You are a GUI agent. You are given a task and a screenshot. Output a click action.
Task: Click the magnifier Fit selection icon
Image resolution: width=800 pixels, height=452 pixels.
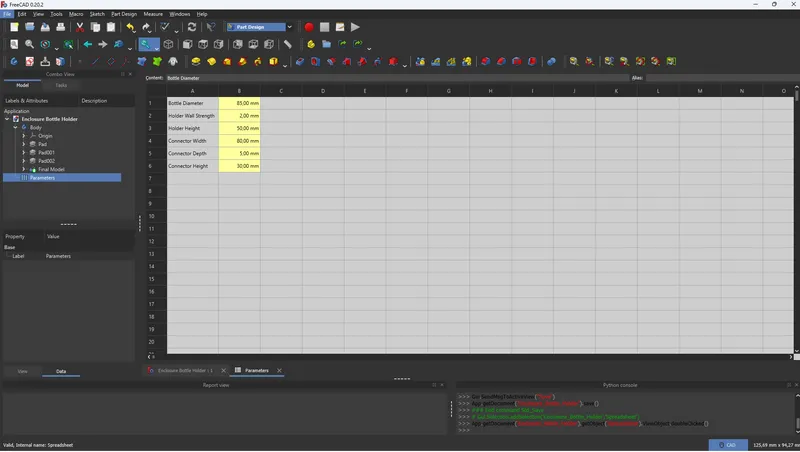coord(30,44)
